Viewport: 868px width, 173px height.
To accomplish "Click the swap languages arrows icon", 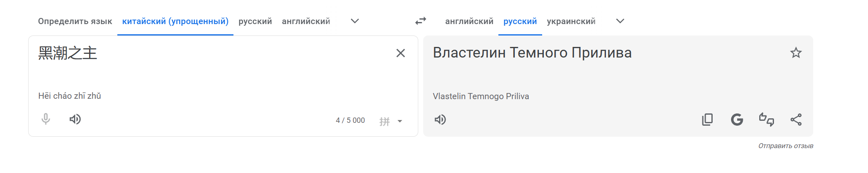I will 421,21.
